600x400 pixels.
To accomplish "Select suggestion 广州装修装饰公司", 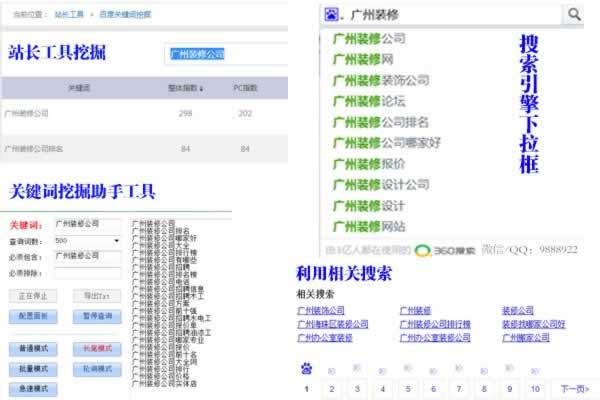I will tap(381, 80).
